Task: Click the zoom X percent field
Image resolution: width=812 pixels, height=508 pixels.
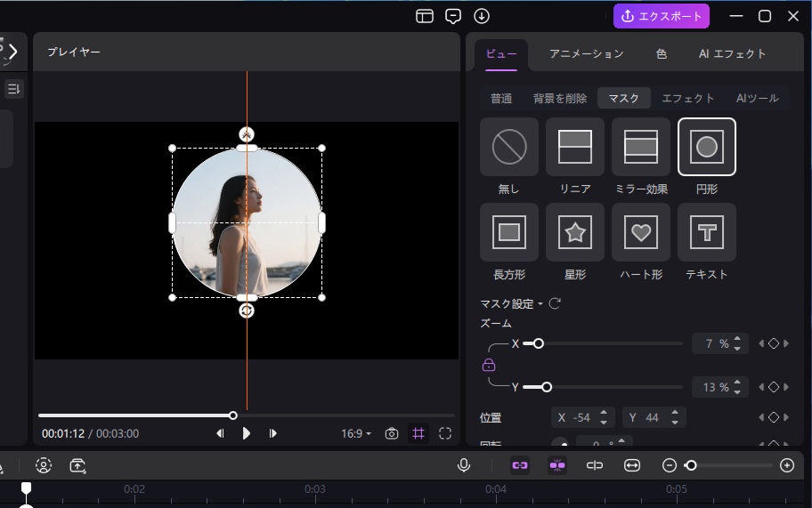Action: click(719, 343)
